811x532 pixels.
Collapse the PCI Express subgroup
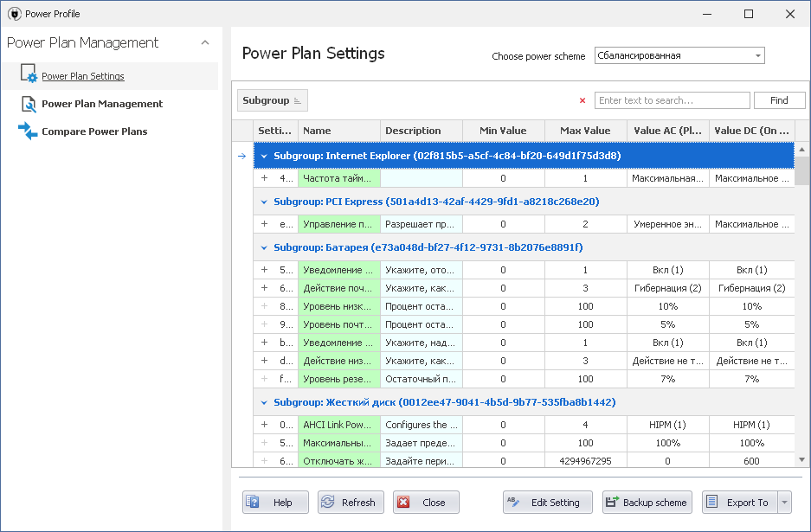click(x=265, y=202)
